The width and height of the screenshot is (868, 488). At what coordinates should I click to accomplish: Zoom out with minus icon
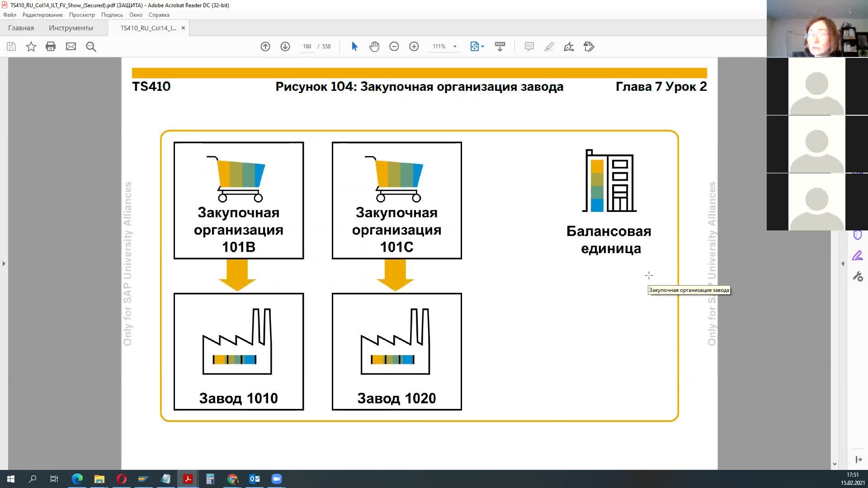[x=394, y=47]
